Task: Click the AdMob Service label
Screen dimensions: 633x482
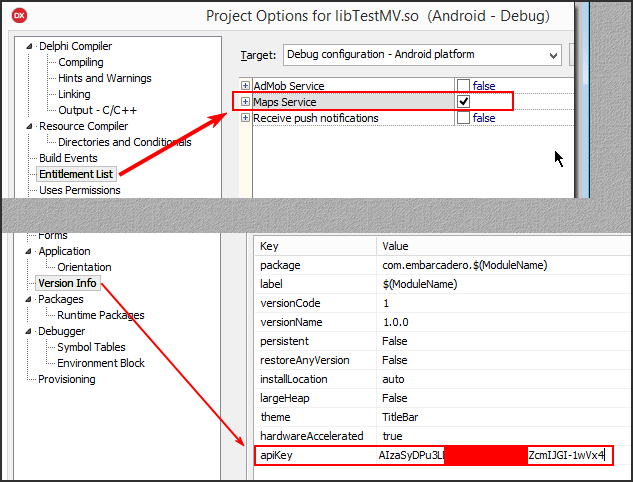Action: [x=289, y=86]
